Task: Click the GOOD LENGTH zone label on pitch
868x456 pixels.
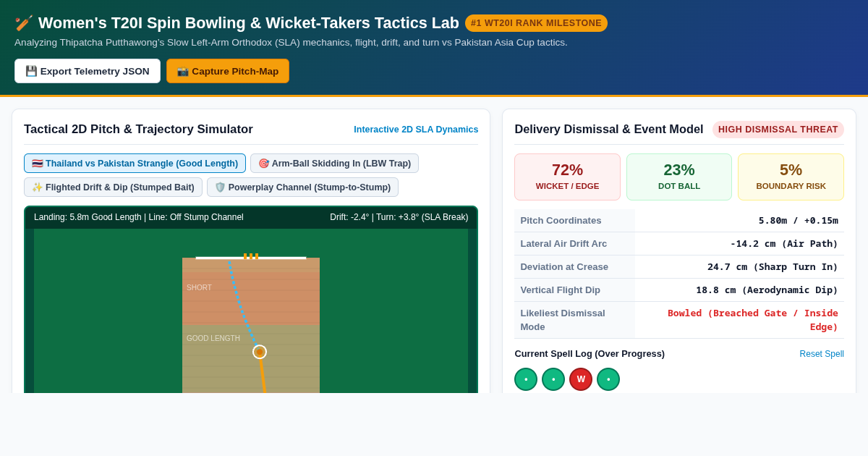Action: pyautogui.click(x=213, y=338)
